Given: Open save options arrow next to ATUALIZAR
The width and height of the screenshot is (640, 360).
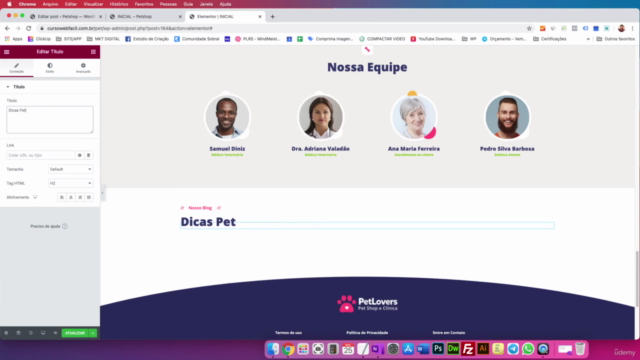Looking at the screenshot, I should pos(93,333).
